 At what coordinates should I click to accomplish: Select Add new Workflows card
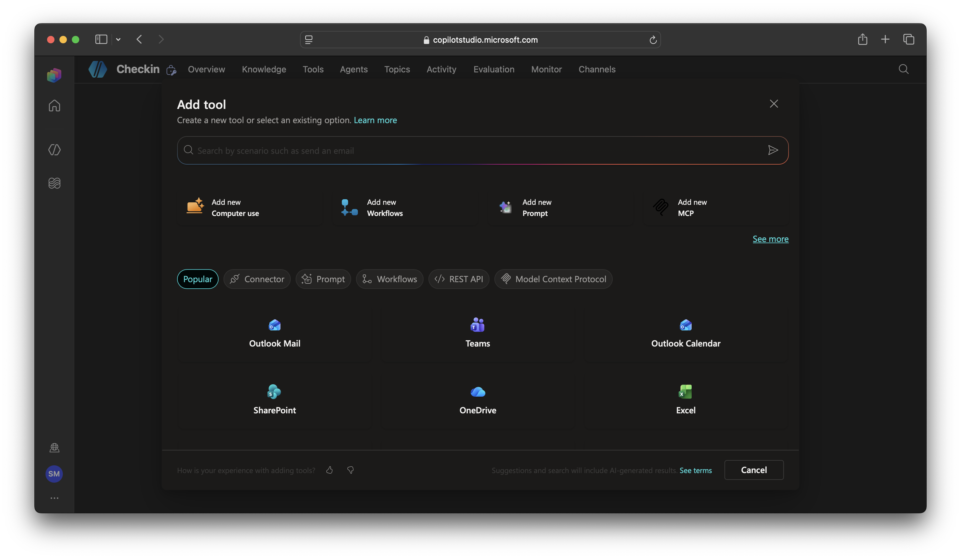click(x=405, y=208)
